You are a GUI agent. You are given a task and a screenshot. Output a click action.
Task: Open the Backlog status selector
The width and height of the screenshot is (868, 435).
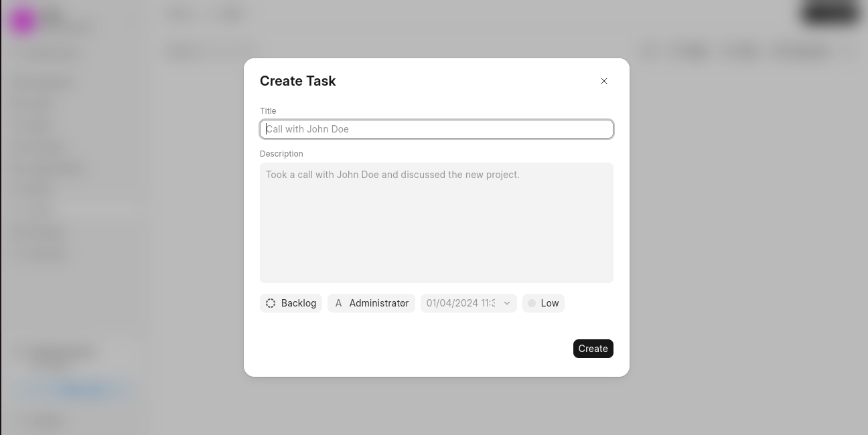[x=291, y=303]
